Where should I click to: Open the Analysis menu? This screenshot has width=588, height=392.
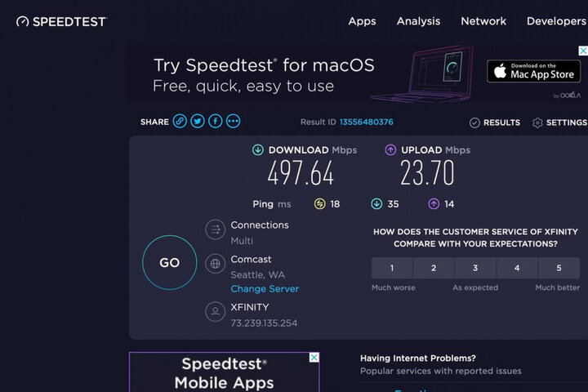click(418, 21)
